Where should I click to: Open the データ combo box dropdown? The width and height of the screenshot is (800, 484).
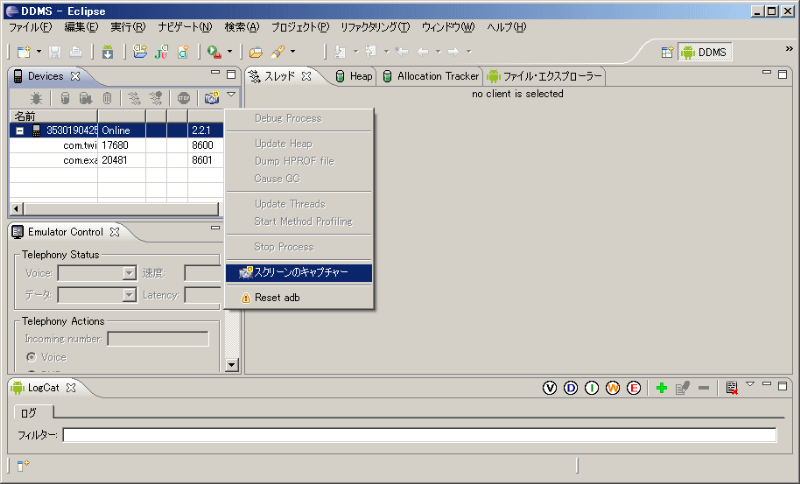point(129,295)
